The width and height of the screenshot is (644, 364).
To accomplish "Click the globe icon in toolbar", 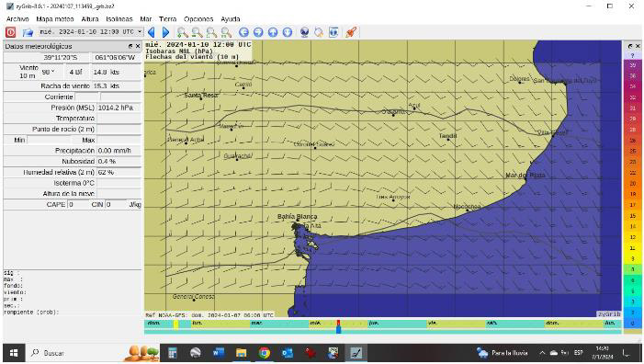I will tap(304, 32).
